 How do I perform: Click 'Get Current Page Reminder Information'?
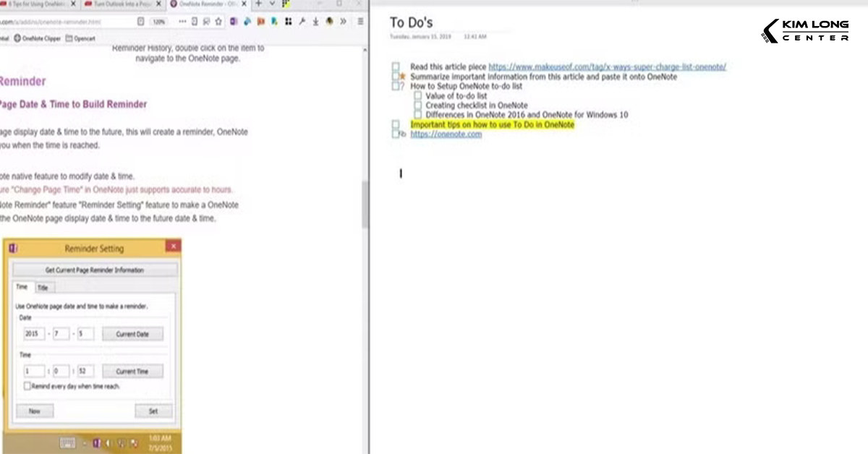94,269
